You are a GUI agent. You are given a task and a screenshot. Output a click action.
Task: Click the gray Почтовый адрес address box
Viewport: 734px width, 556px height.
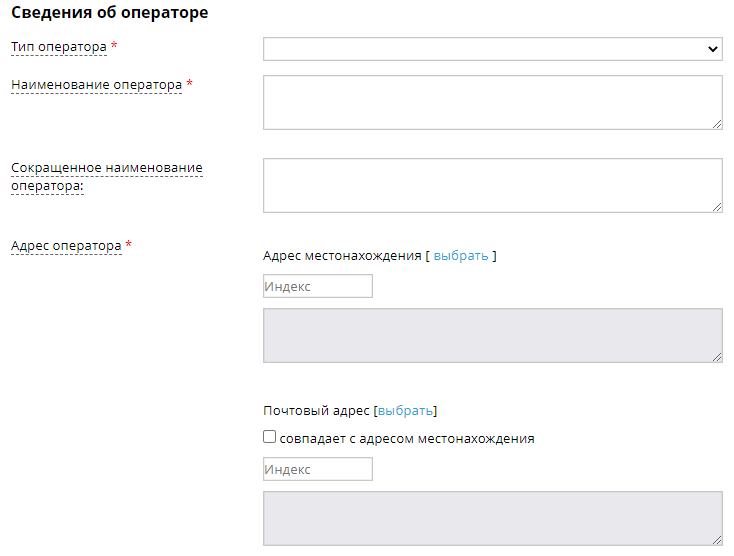click(492, 518)
